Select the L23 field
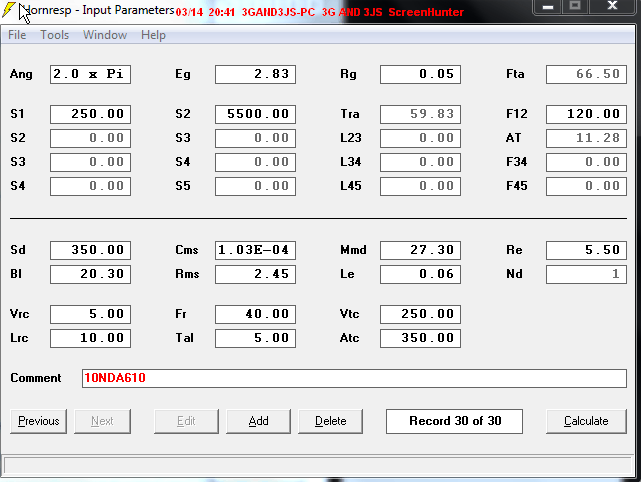This screenshot has height=482, width=641. (420, 138)
